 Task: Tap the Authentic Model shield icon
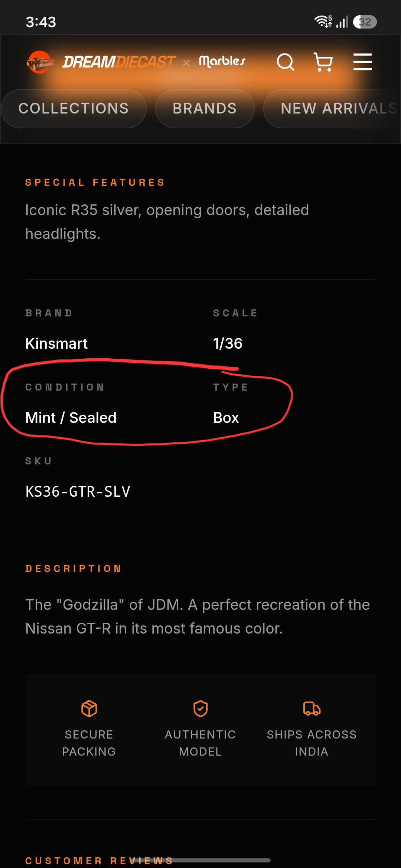click(200, 708)
